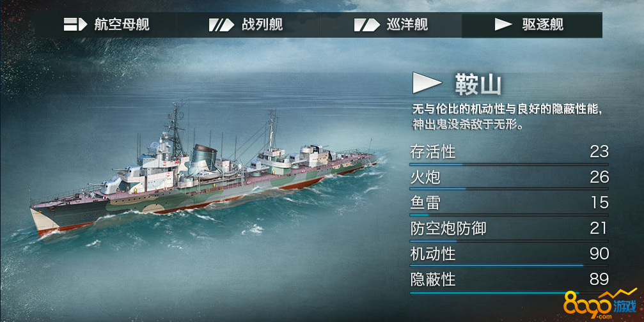
Task: Click the 8090 游戏 watermark logo
Action: (x=600, y=304)
